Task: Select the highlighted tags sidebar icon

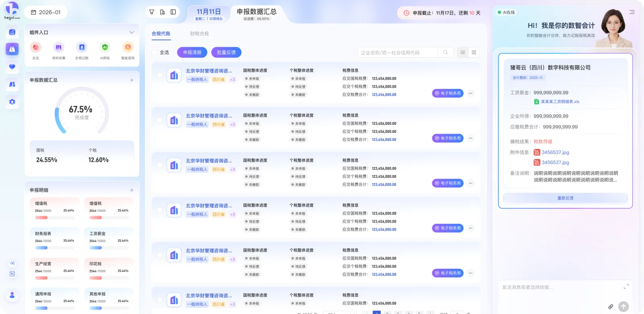Action: [12, 49]
